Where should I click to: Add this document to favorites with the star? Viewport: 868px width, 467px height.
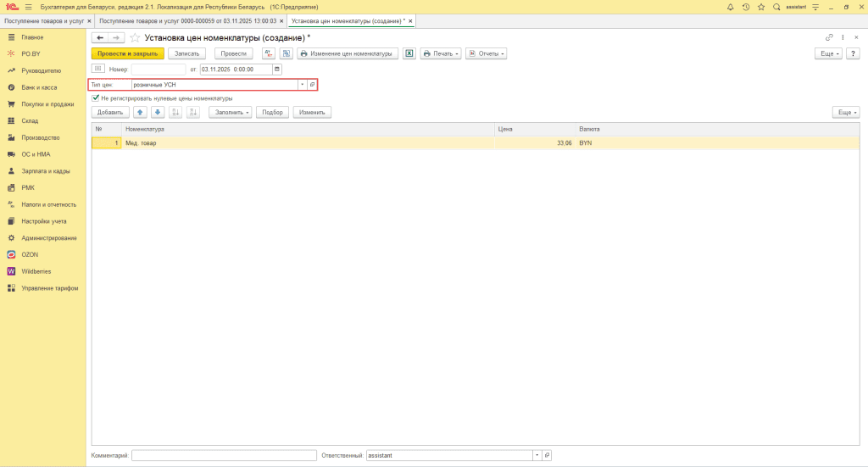coord(135,38)
